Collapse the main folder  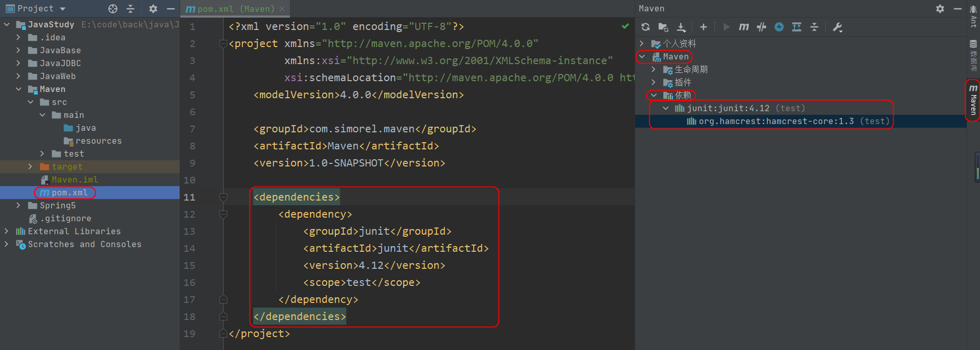[x=42, y=115]
